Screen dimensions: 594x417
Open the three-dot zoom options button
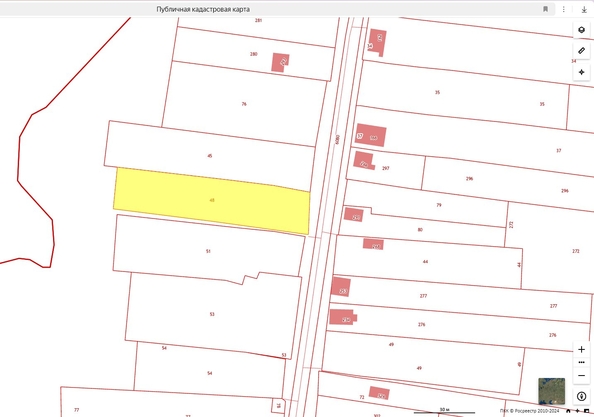(x=581, y=362)
